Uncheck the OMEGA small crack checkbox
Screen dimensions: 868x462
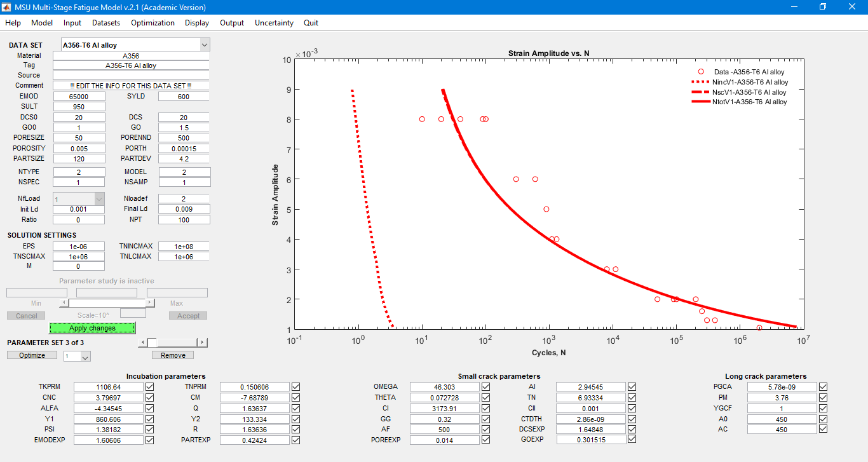coord(486,386)
